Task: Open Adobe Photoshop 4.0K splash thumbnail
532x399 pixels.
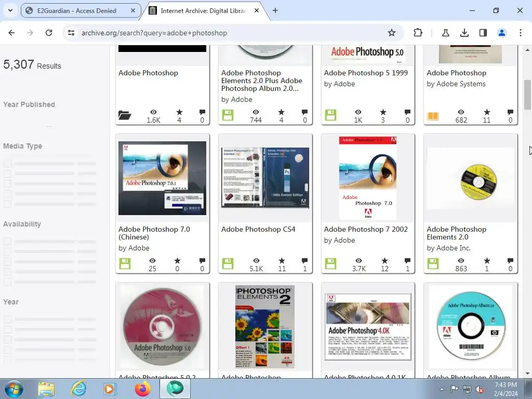Action: pyautogui.click(x=368, y=327)
